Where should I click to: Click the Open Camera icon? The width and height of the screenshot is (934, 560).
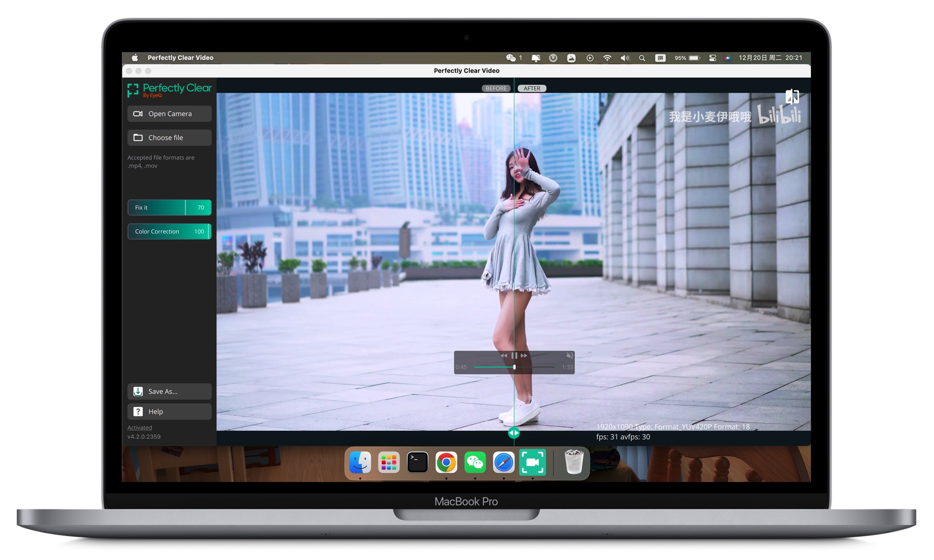137,113
